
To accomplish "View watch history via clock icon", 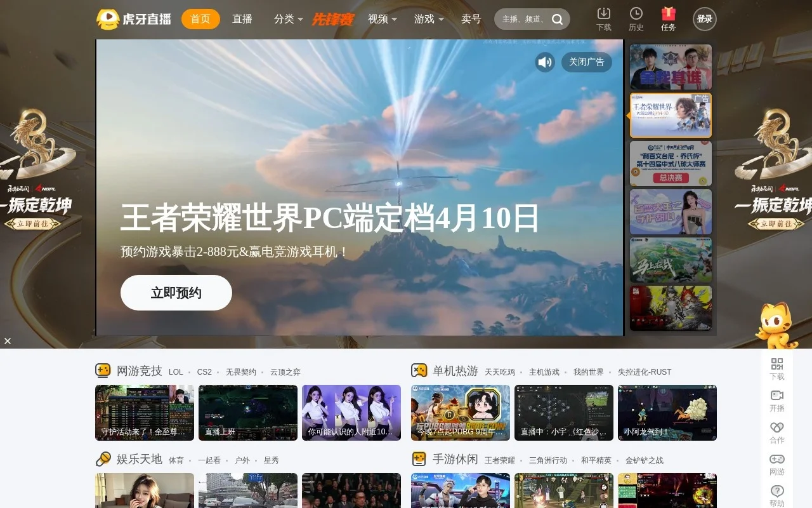I will coord(636,18).
